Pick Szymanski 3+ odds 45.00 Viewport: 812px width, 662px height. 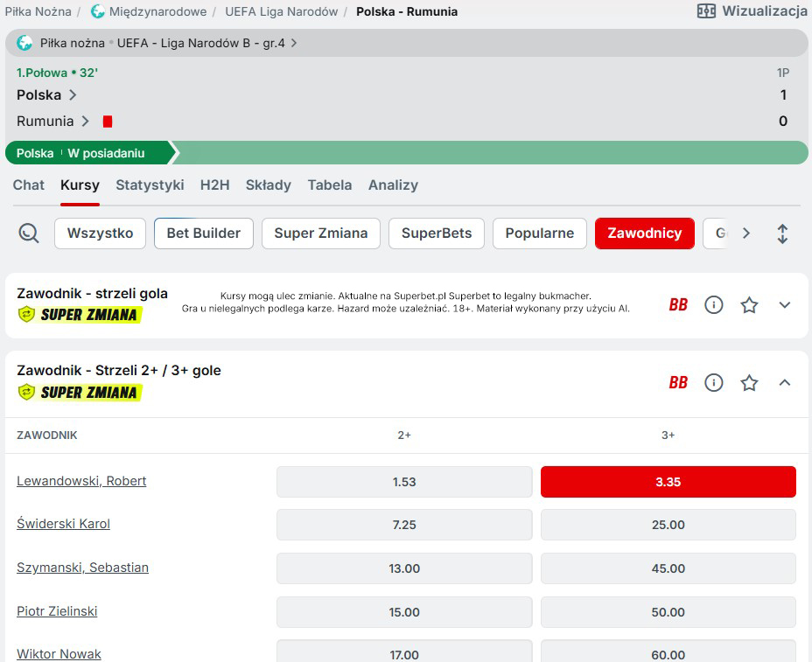point(668,568)
